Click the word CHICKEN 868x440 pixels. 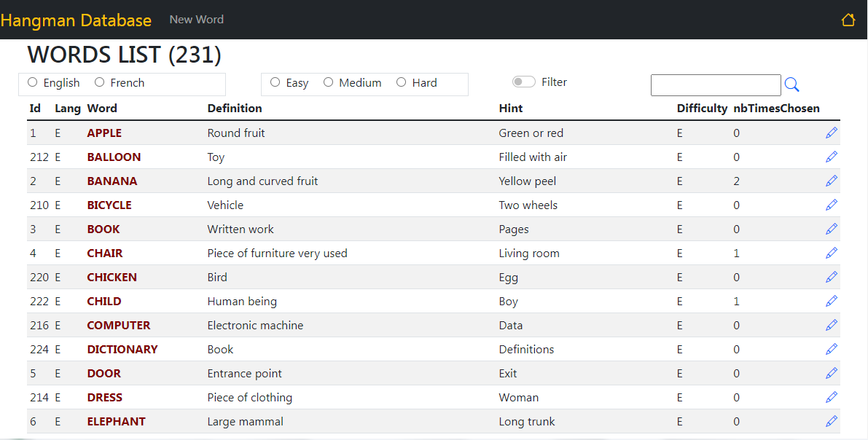(x=112, y=278)
